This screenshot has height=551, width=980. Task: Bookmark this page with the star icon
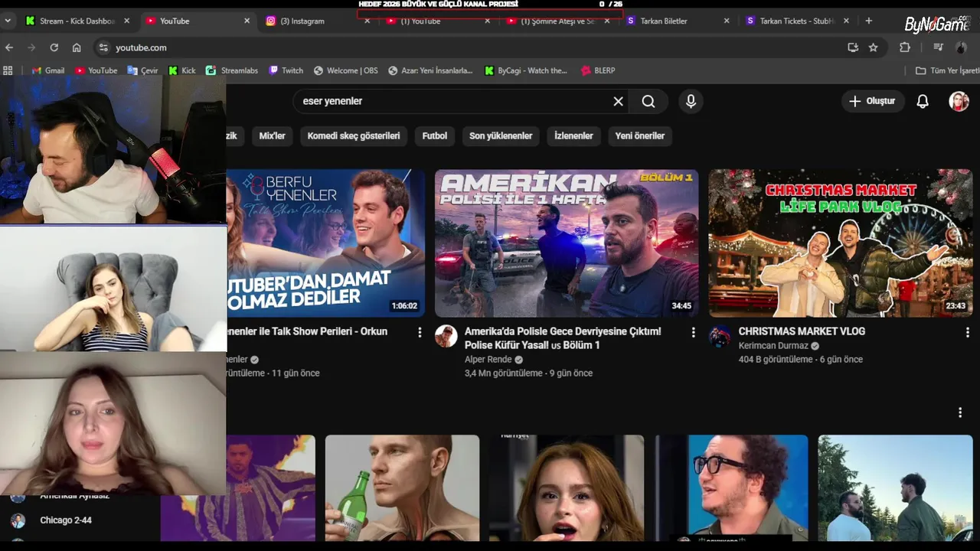tap(873, 47)
